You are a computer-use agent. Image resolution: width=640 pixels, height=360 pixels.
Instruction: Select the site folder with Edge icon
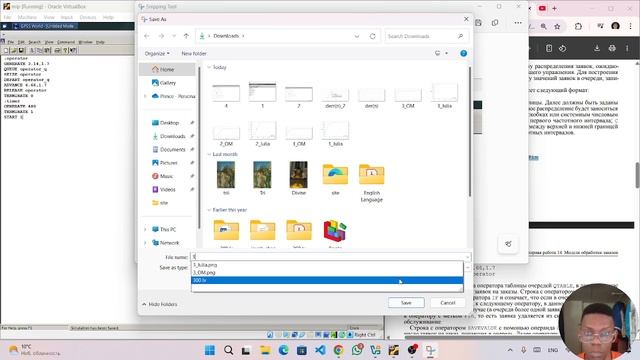335,179
